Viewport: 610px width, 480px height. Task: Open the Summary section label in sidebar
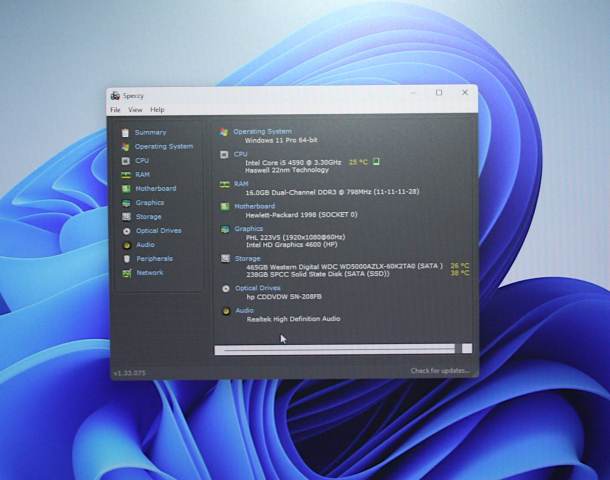(x=150, y=133)
